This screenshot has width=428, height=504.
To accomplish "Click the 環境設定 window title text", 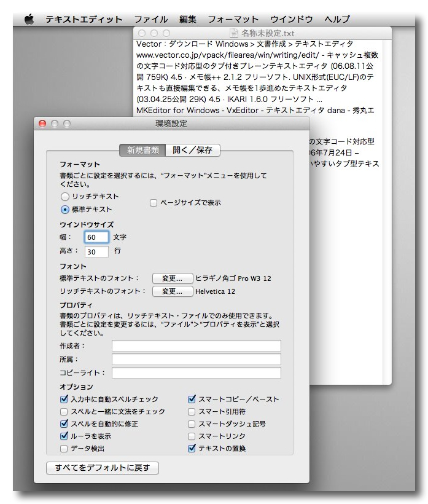I will click(x=171, y=124).
